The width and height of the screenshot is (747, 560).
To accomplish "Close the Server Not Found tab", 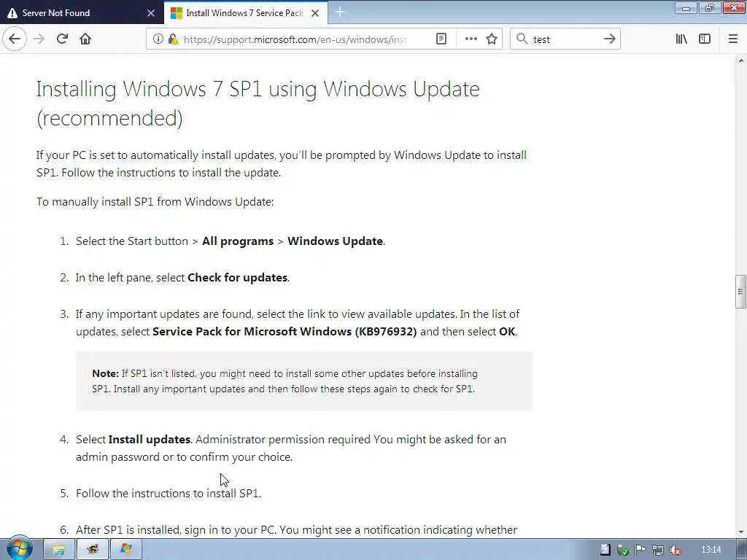I will [151, 13].
